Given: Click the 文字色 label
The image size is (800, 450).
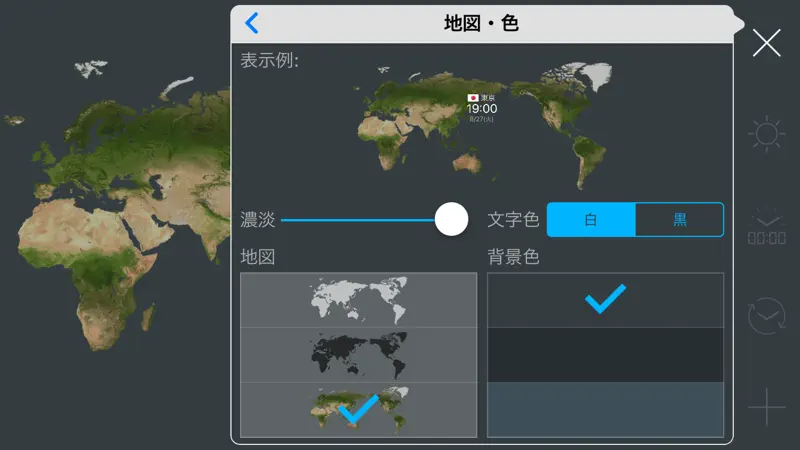Looking at the screenshot, I should point(513,220).
